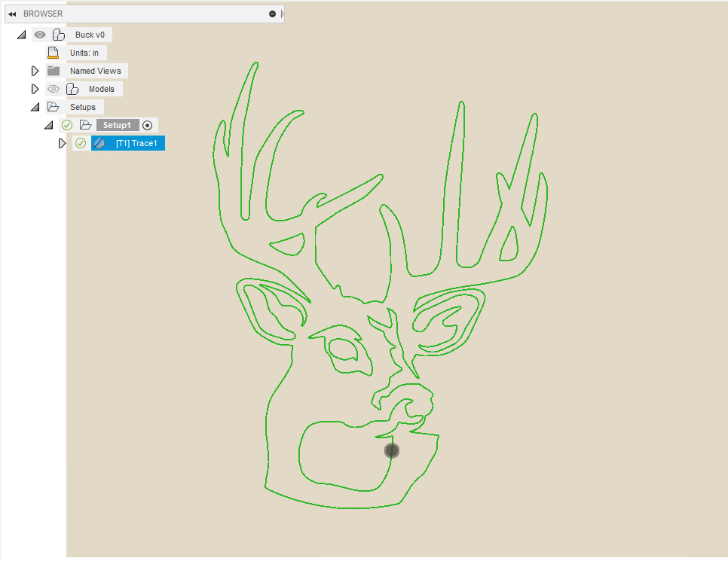Show the hidden Models group

pos(53,88)
